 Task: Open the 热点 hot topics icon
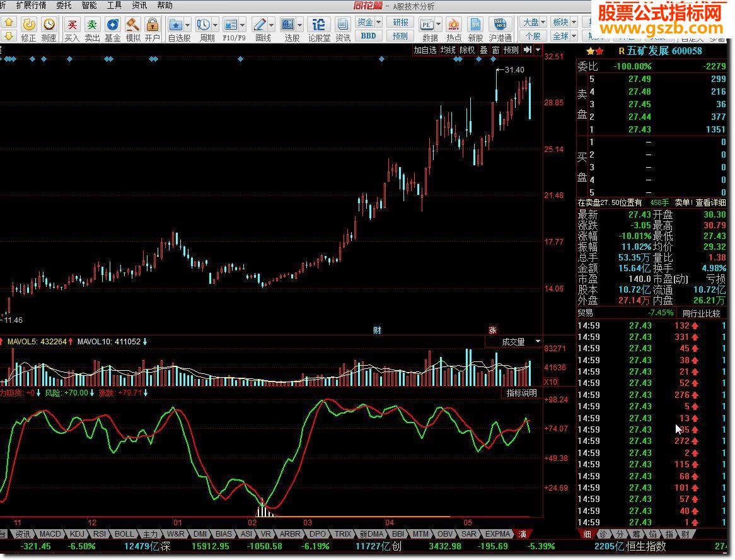pyautogui.click(x=453, y=25)
